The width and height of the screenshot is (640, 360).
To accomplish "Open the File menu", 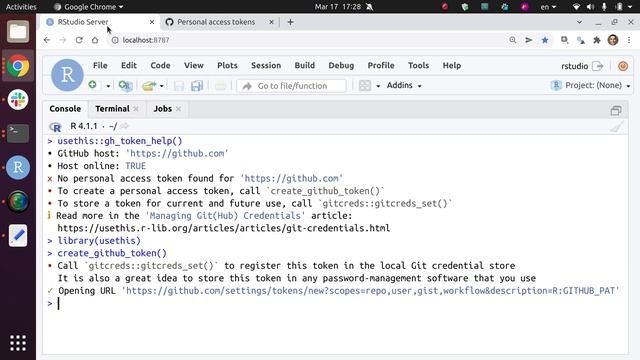I will (100, 65).
